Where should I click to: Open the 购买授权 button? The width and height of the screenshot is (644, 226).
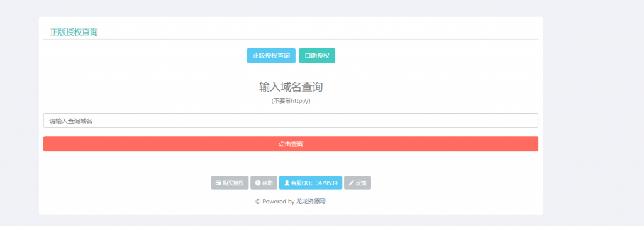click(x=230, y=183)
